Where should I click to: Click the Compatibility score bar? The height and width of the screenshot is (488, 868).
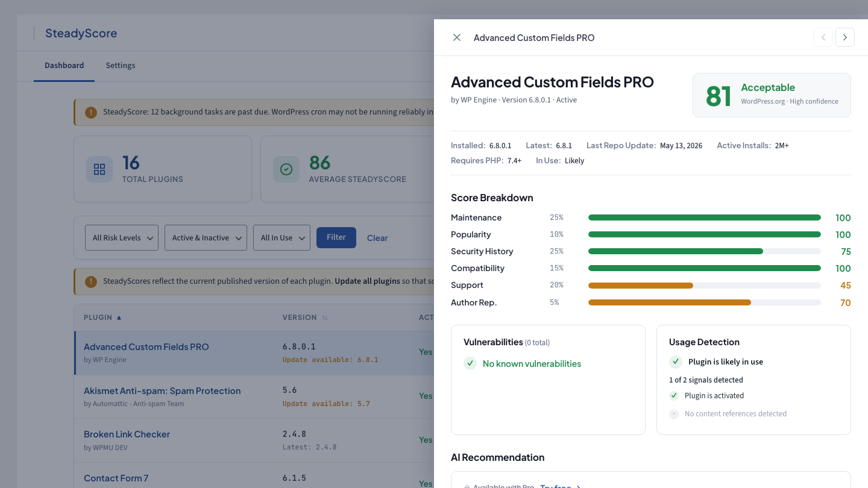point(705,268)
